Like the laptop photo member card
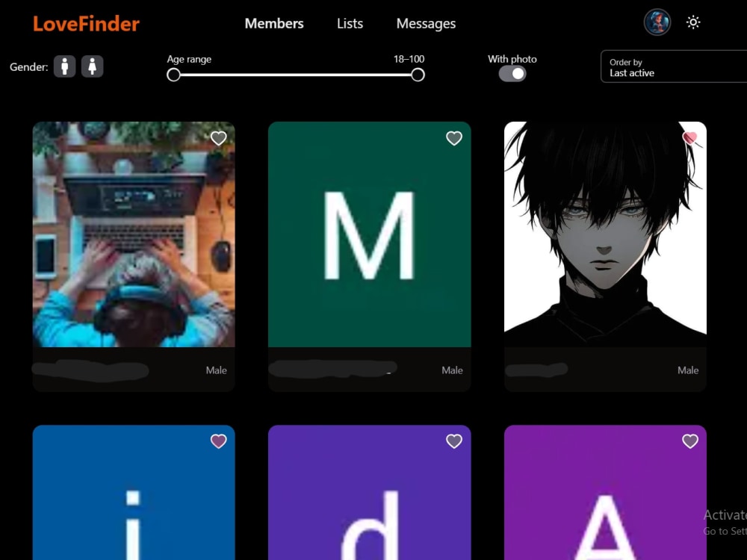Screen dimensions: 747x560 (219, 138)
